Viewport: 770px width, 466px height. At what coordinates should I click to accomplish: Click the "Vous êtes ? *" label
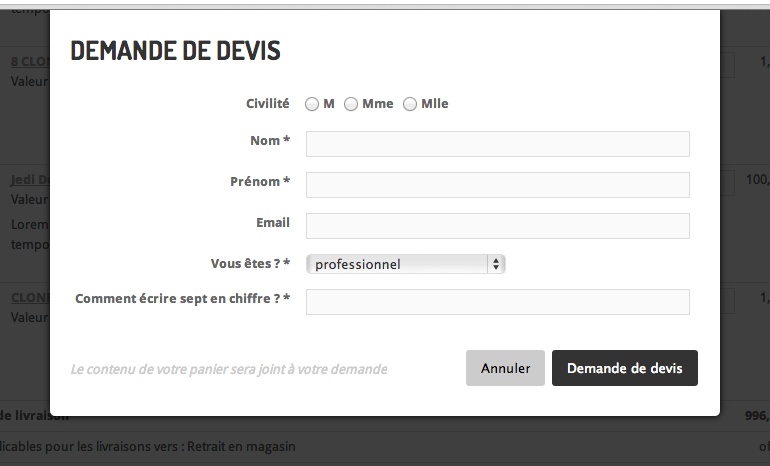(x=250, y=264)
